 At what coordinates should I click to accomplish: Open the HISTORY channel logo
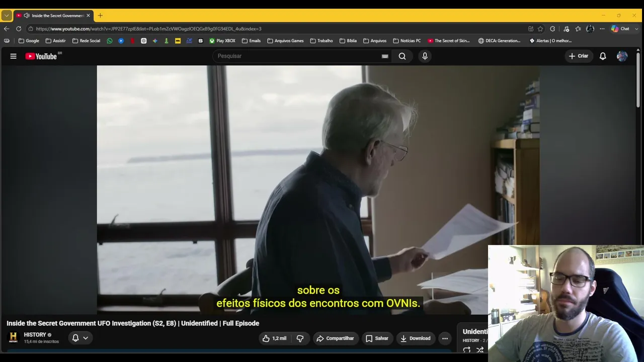[x=13, y=337]
